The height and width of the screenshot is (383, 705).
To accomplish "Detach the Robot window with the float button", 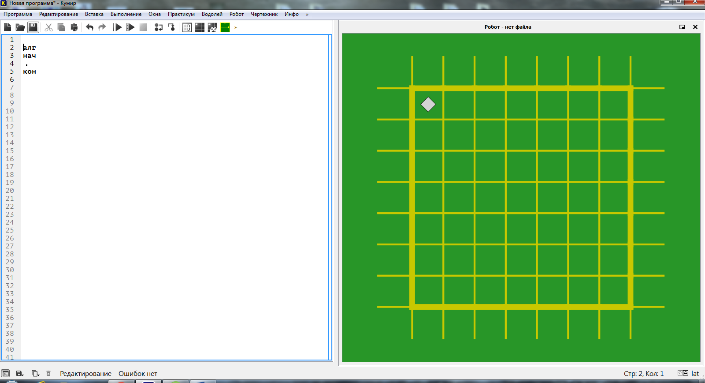I will 682,27.
